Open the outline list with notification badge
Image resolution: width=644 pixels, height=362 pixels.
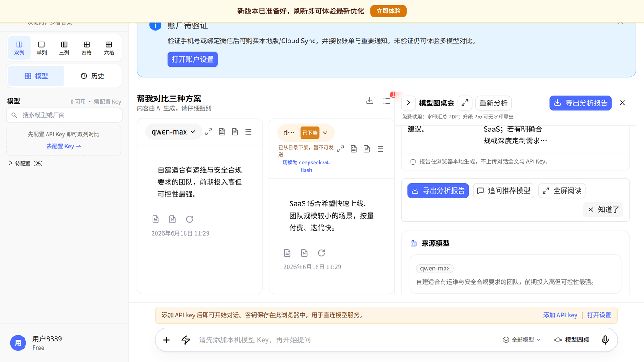tap(387, 101)
